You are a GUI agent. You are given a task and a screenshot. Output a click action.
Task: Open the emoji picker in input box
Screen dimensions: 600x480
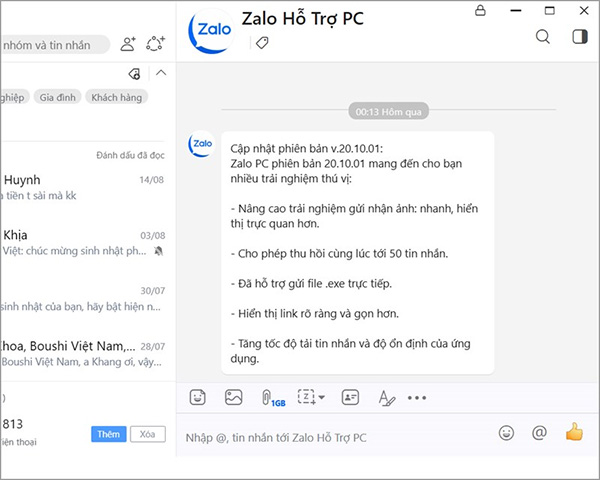506,433
